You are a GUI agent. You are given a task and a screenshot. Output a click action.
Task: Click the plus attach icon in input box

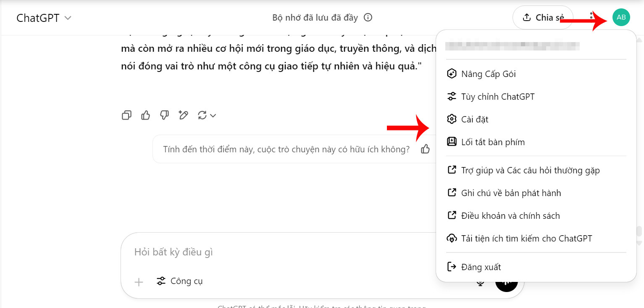tap(139, 281)
